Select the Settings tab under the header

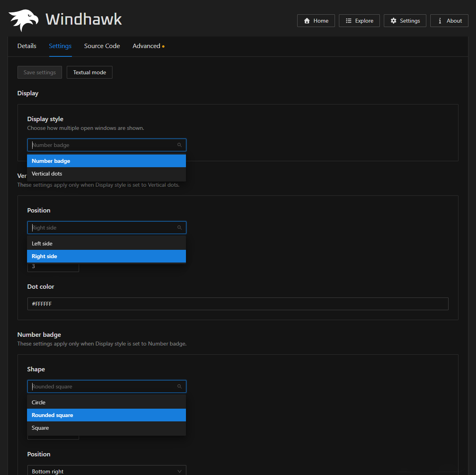tap(60, 46)
